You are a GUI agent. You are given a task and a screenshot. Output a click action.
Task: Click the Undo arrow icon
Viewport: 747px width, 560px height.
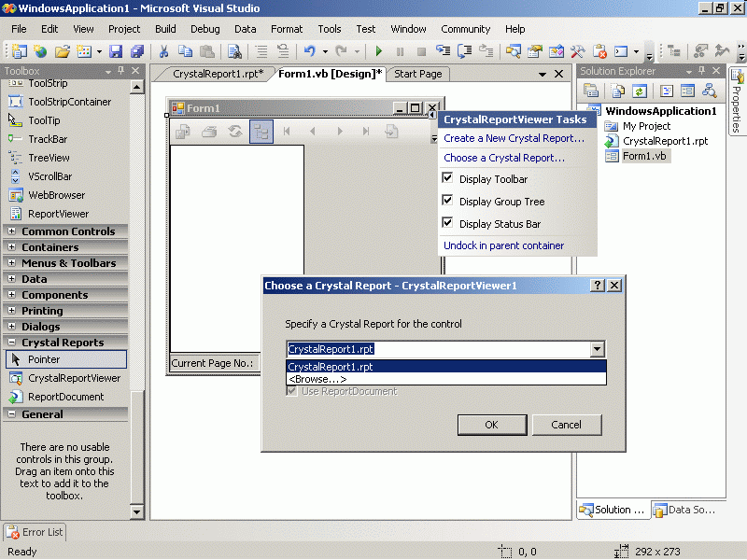(x=309, y=51)
